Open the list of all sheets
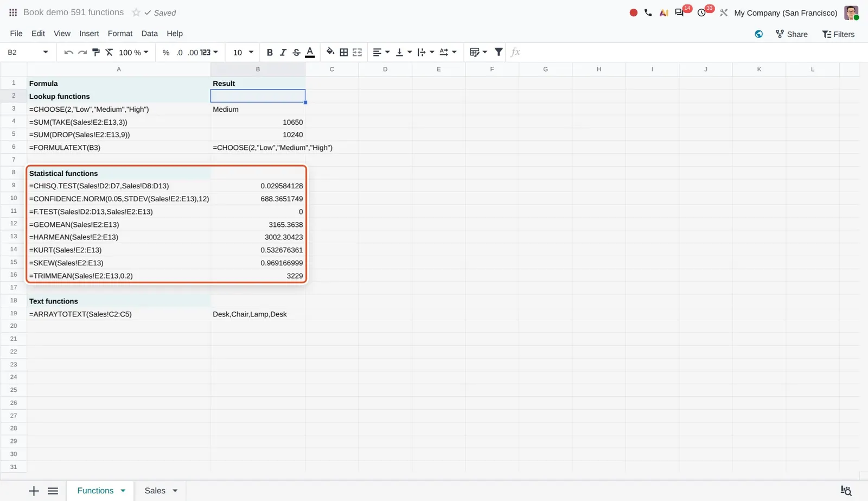Image resolution: width=868 pixels, height=501 pixels. 53,491
